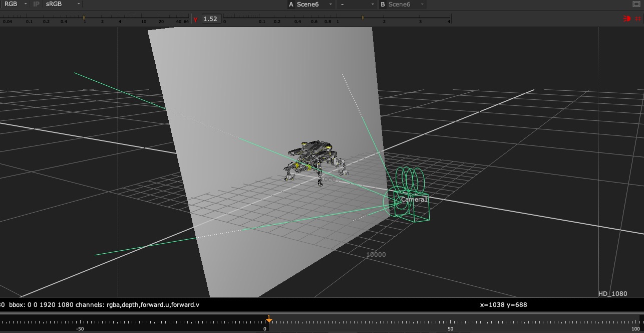This screenshot has height=333, width=644.
Task: Click the gamma value field 1.52
Action: point(211,19)
